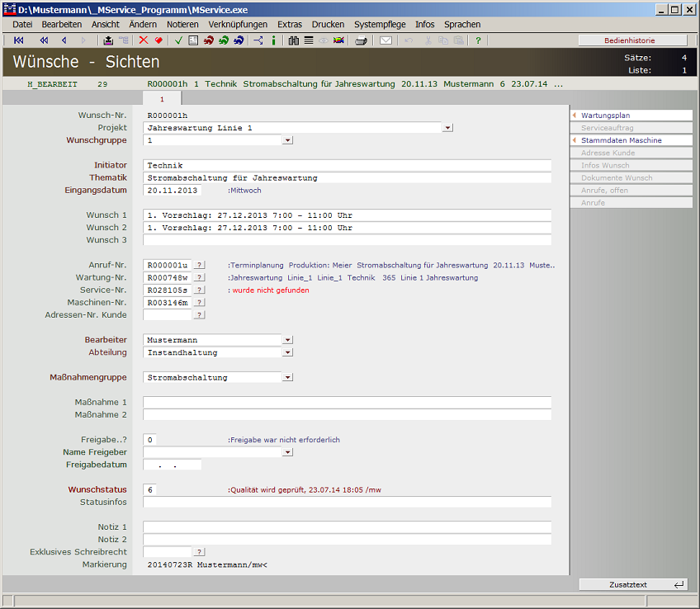Open the Projekt dropdown list
The image size is (700, 609).
(x=447, y=128)
